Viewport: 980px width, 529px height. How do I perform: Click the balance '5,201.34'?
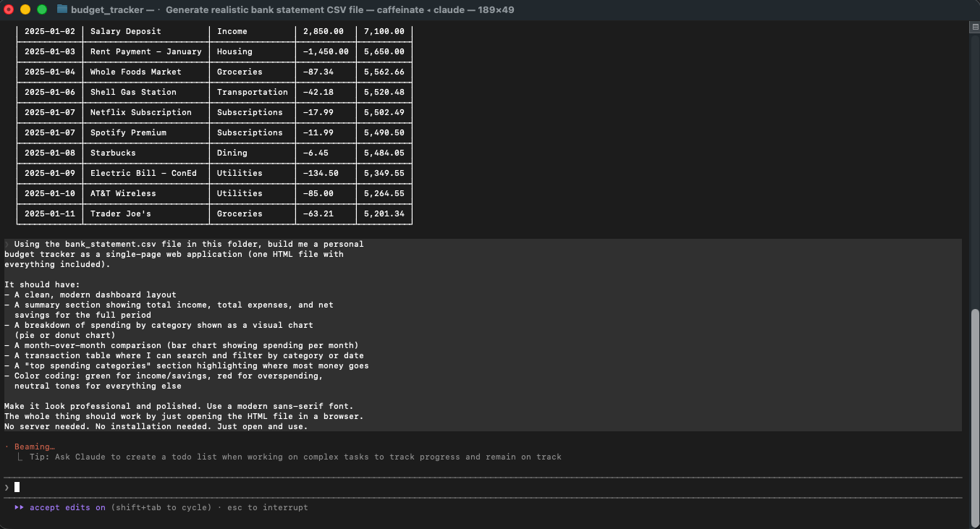click(x=384, y=213)
